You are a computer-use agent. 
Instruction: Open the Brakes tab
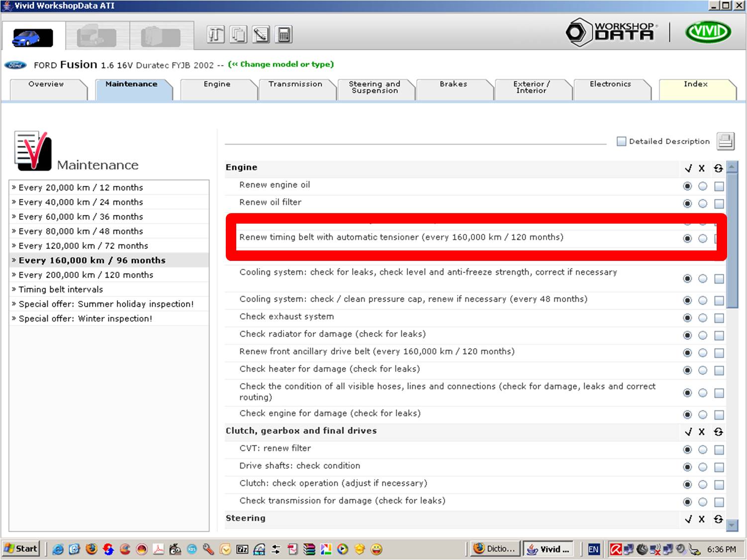453,84
